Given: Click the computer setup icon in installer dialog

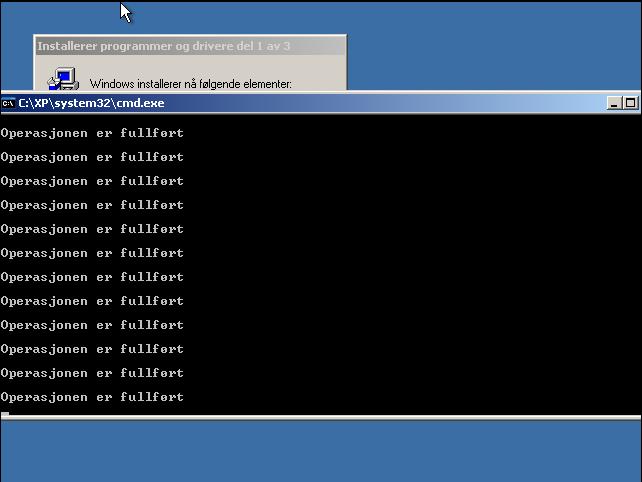Looking at the screenshot, I should coord(63,79).
